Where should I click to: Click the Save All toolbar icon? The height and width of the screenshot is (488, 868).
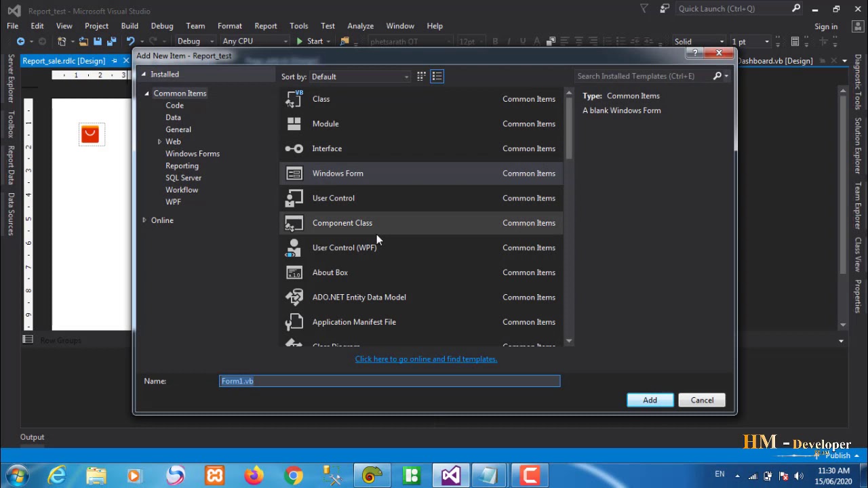[x=112, y=41]
